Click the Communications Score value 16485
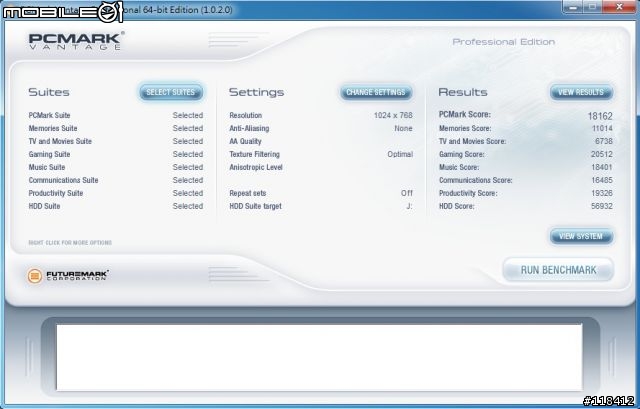 coord(602,180)
